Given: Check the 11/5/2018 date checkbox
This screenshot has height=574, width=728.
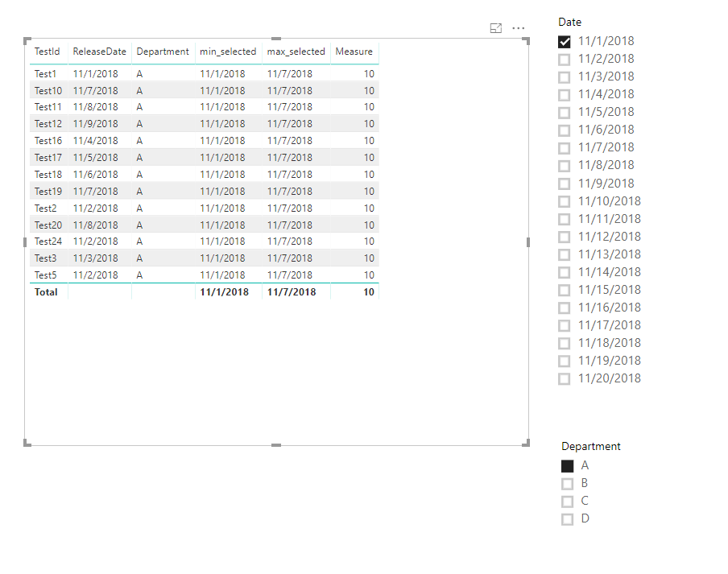Looking at the screenshot, I should pyautogui.click(x=564, y=113).
